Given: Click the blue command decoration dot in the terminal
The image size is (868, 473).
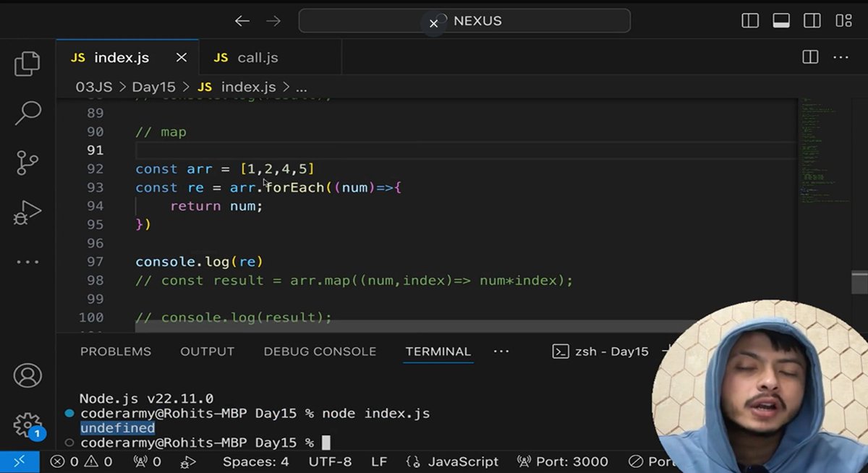Looking at the screenshot, I should coord(69,414).
